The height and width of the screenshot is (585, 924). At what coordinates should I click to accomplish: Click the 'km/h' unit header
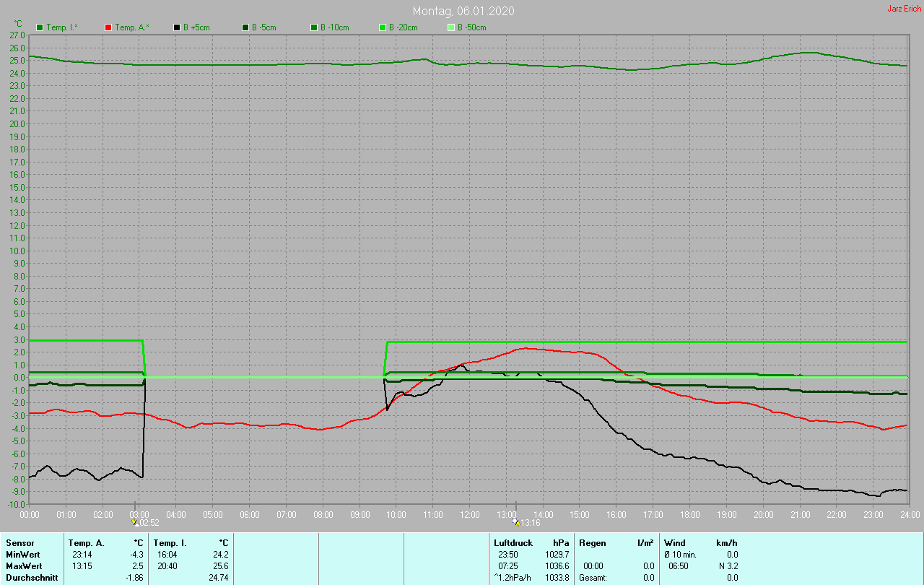tap(727, 542)
